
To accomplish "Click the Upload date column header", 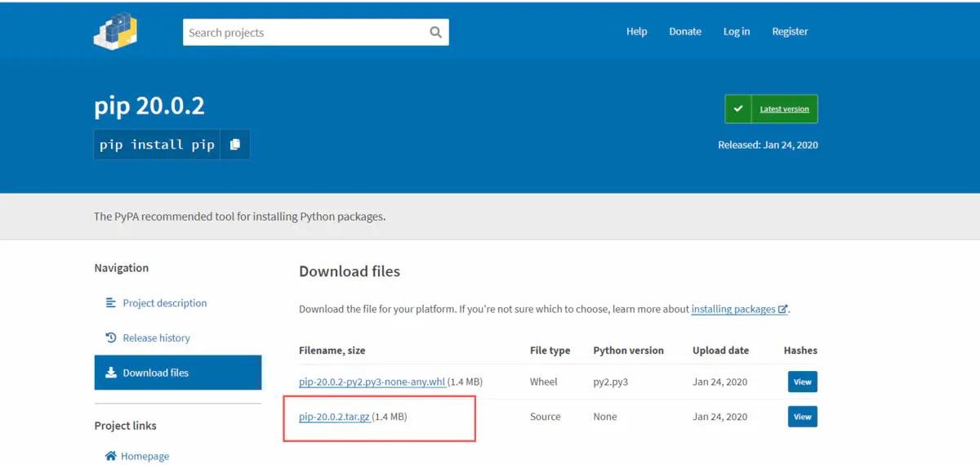I will [x=721, y=351].
